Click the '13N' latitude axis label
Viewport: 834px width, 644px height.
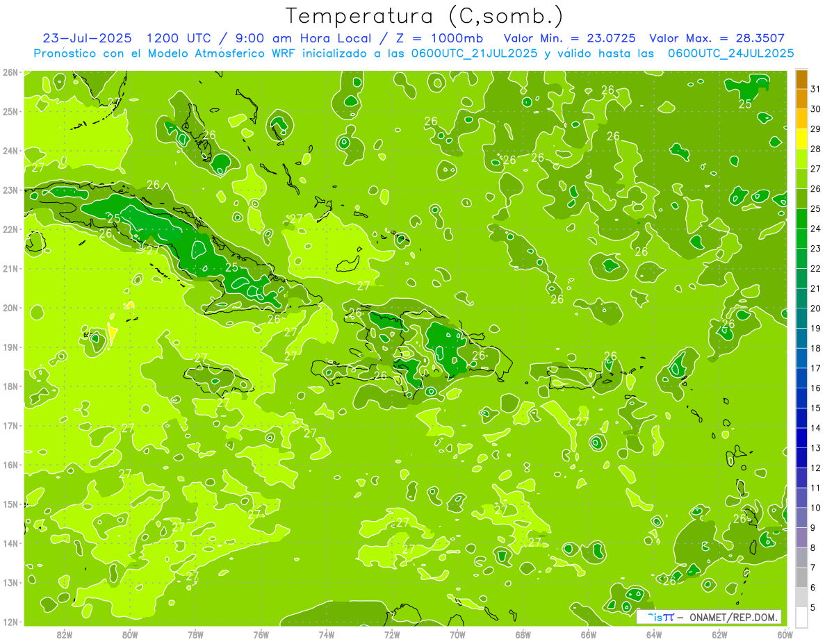click(x=10, y=582)
